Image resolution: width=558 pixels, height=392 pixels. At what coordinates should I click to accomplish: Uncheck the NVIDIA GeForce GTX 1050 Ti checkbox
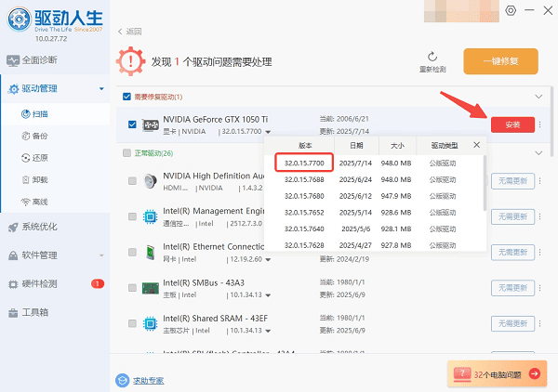click(132, 124)
